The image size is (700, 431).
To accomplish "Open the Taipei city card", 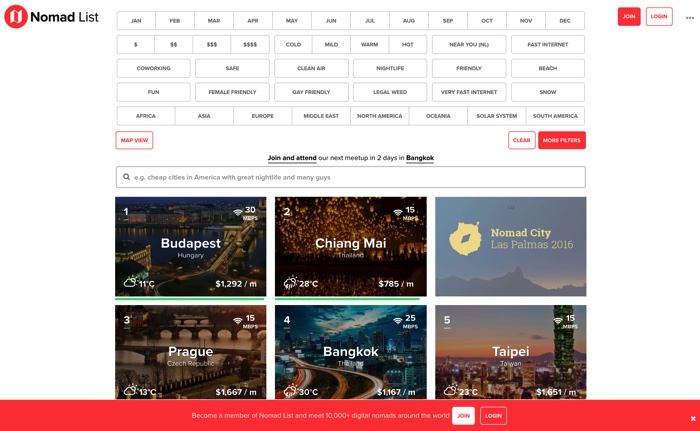I will pyautogui.click(x=511, y=352).
